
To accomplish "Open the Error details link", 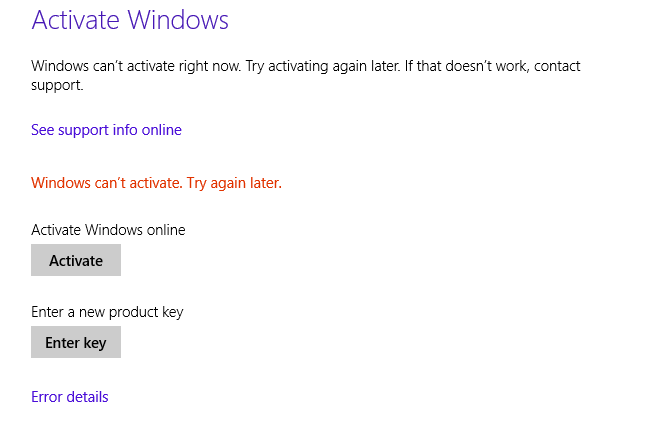I will coord(70,397).
